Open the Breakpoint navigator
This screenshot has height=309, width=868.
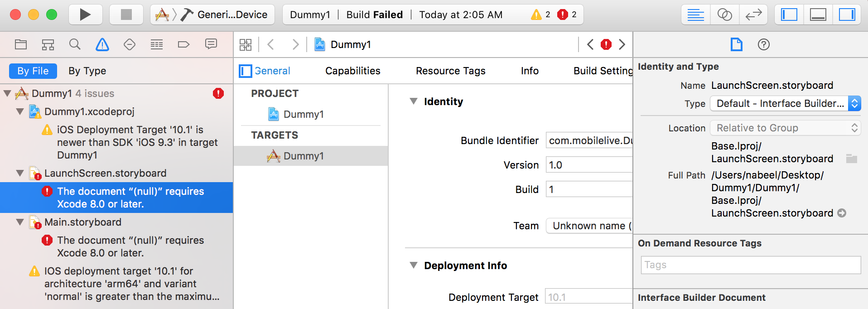[183, 44]
